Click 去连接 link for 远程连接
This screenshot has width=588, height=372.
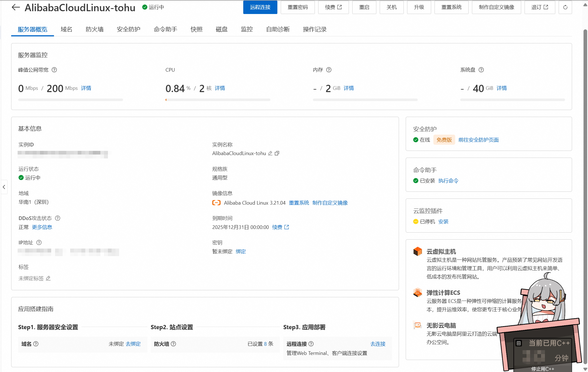378,344
